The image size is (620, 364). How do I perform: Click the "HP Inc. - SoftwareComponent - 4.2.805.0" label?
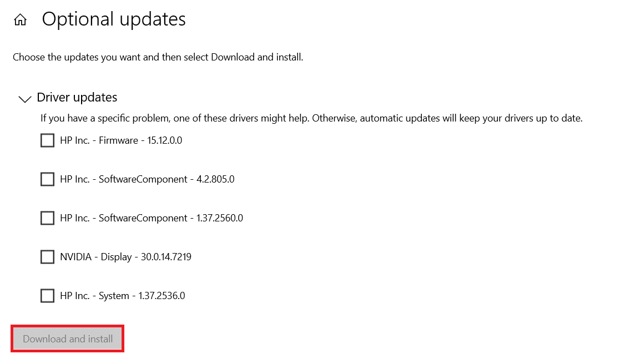pyautogui.click(x=147, y=179)
